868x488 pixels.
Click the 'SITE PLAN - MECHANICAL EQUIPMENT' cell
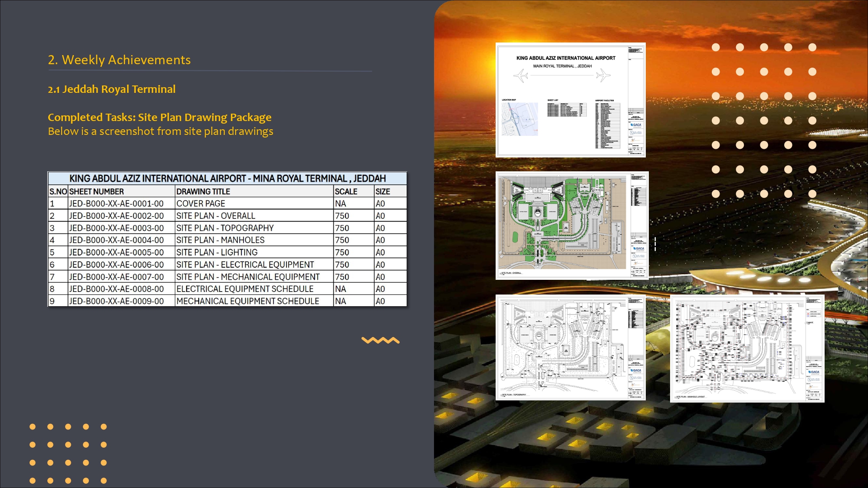coord(254,277)
